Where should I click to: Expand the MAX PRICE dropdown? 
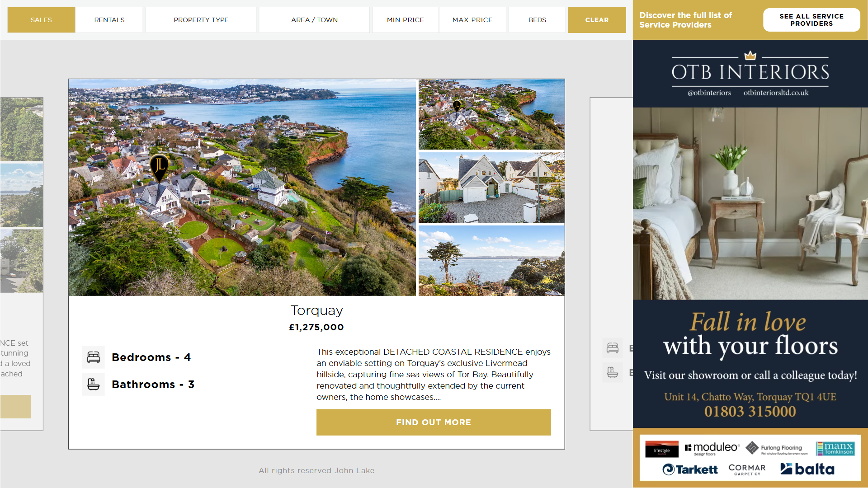[x=472, y=20]
